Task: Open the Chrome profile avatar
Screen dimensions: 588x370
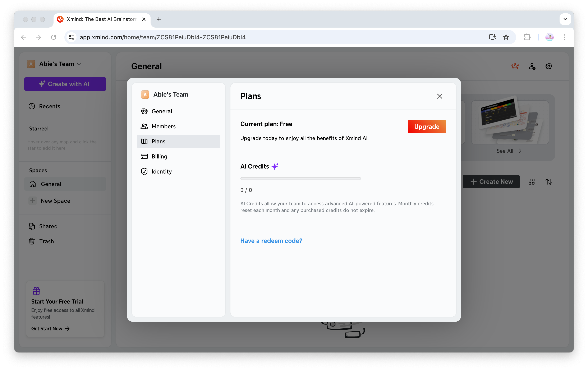Action: (549, 37)
